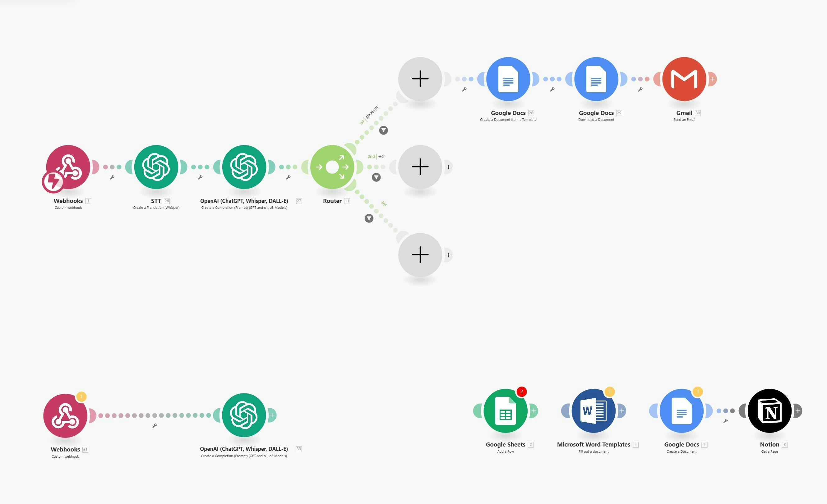Click the Microsoft Word Templates module
Screen dimensions: 827x504
coord(593,410)
